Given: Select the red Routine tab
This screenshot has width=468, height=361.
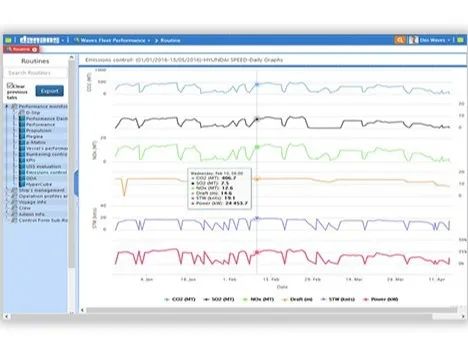Looking at the screenshot, I should (x=21, y=49).
